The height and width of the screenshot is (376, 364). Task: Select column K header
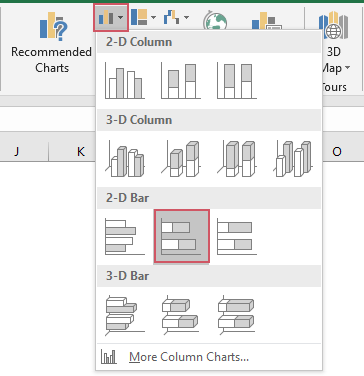81,152
